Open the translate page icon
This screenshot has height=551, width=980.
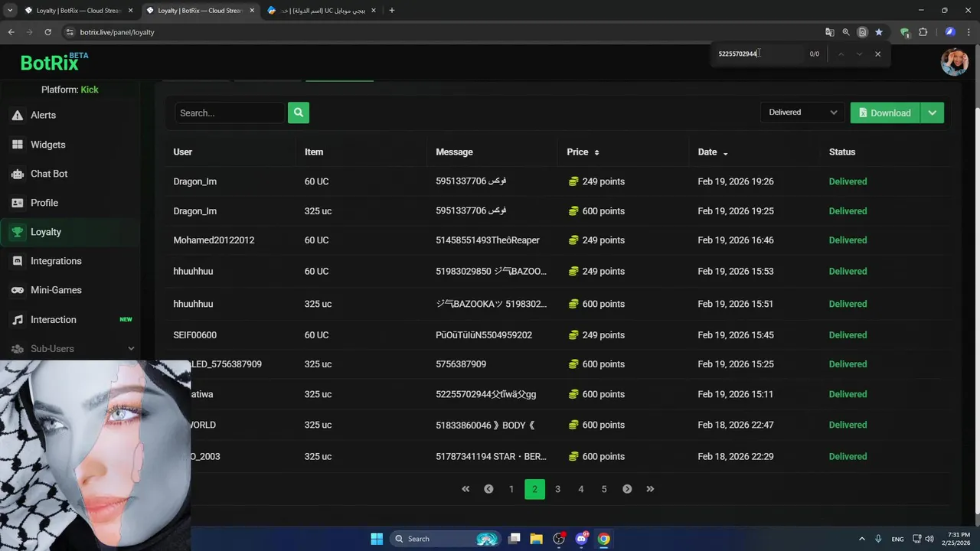[x=829, y=32]
